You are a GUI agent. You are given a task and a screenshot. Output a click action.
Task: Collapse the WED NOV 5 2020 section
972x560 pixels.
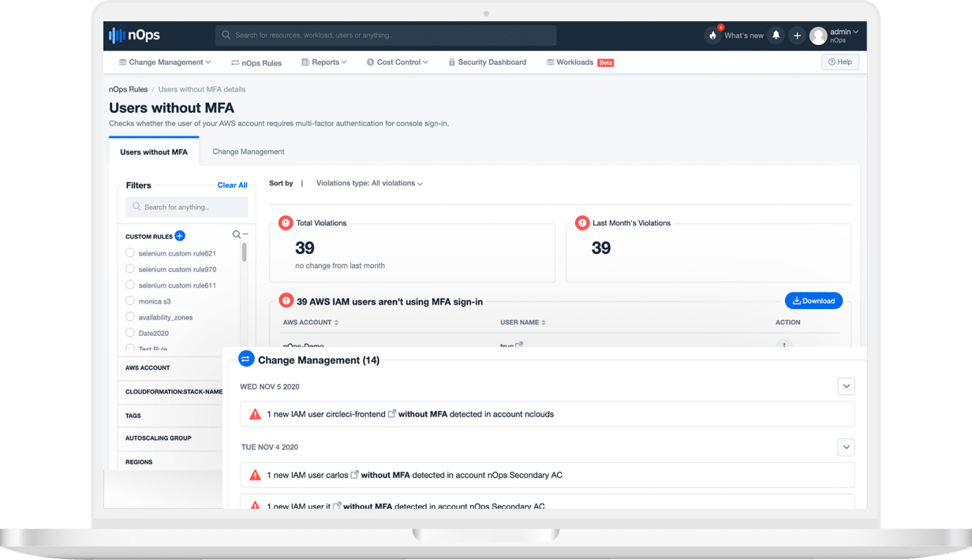tap(846, 386)
